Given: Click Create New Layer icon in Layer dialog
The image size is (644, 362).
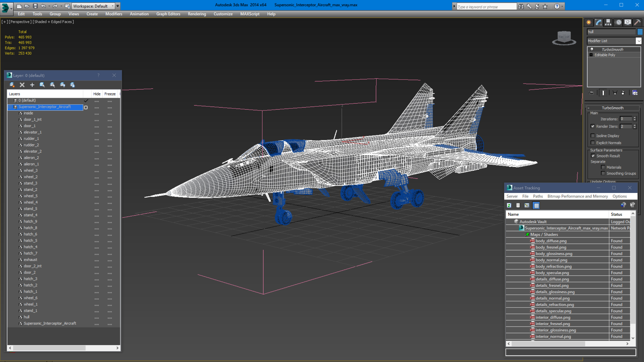Looking at the screenshot, I should 12,85.
